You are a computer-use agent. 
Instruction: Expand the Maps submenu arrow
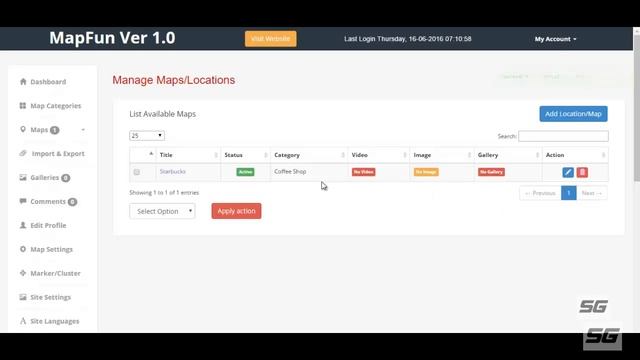click(83, 130)
